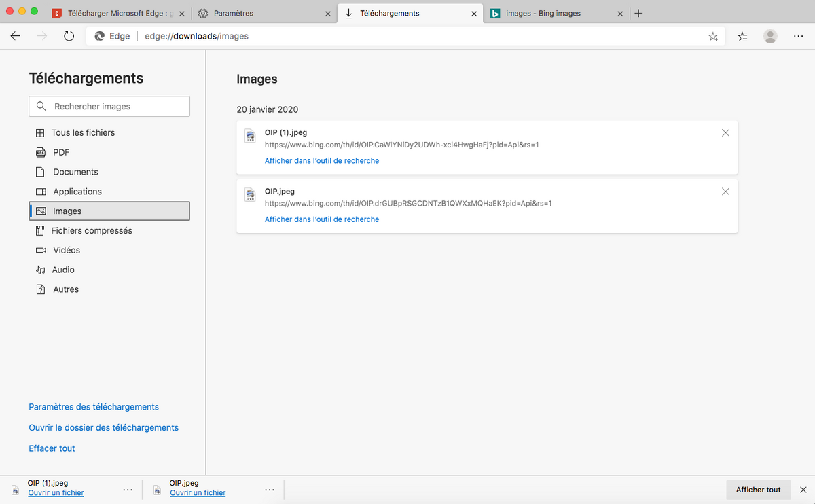Screen dimensions: 815x504
Task: Click the PDF file type icon
Action: point(41,153)
